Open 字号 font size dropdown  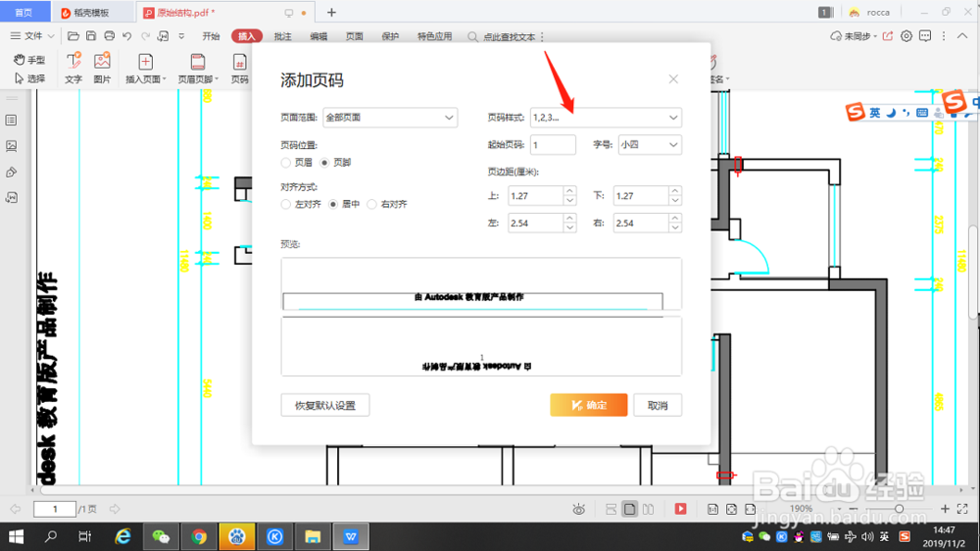tap(650, 145)
